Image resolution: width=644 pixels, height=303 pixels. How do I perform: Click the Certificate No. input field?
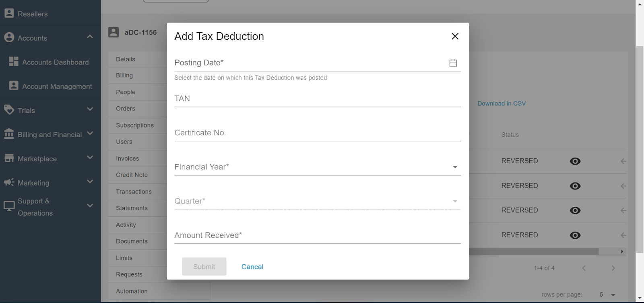pyautogui.click(x=318, y=133)
